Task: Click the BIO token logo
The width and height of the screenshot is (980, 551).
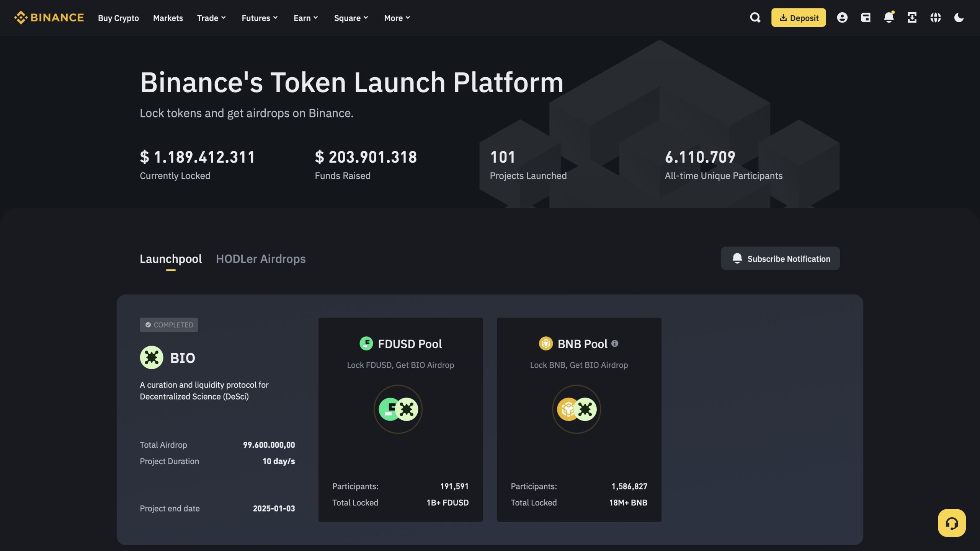Action: click(152, 357)
